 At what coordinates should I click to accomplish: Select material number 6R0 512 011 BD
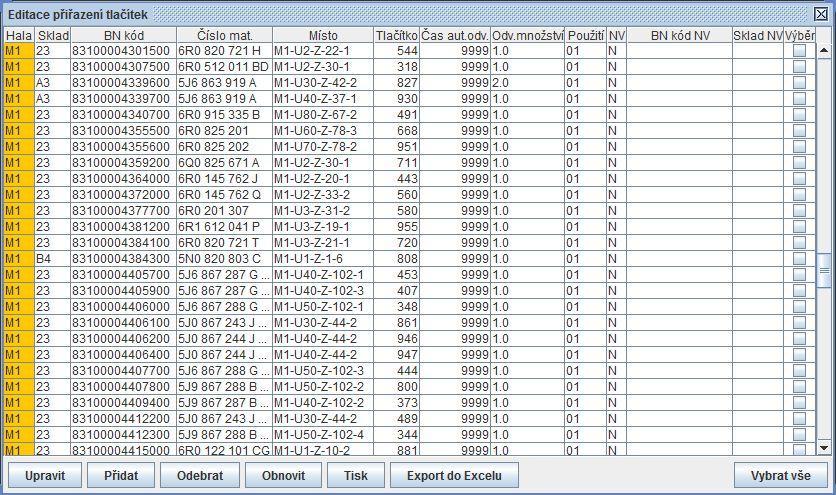click(224, 67)
